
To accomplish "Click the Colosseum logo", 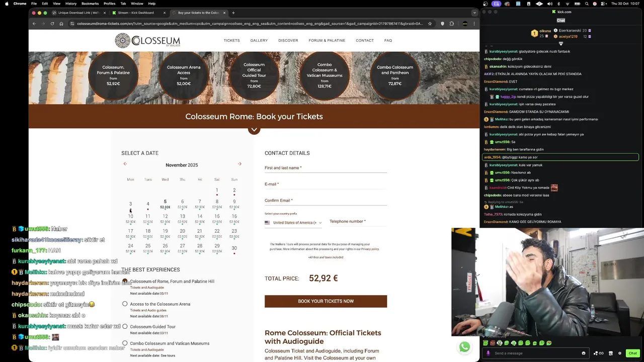I will click(147, 41).
